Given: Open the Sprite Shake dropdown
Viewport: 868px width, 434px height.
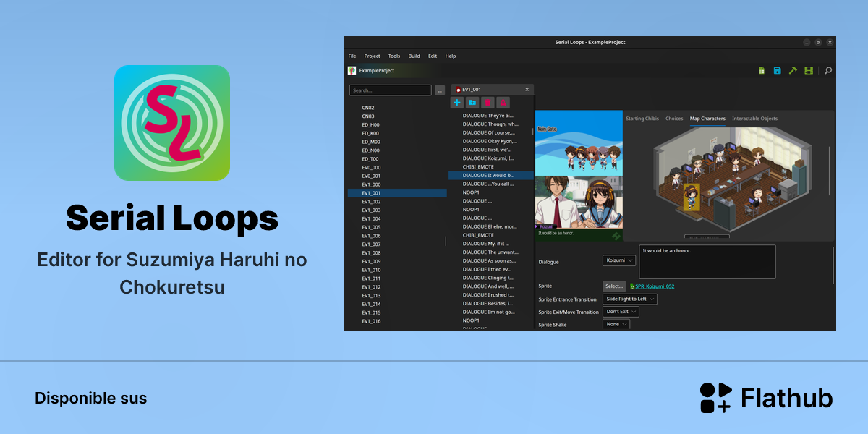Looking at the screenshot, I should (616, 324).
